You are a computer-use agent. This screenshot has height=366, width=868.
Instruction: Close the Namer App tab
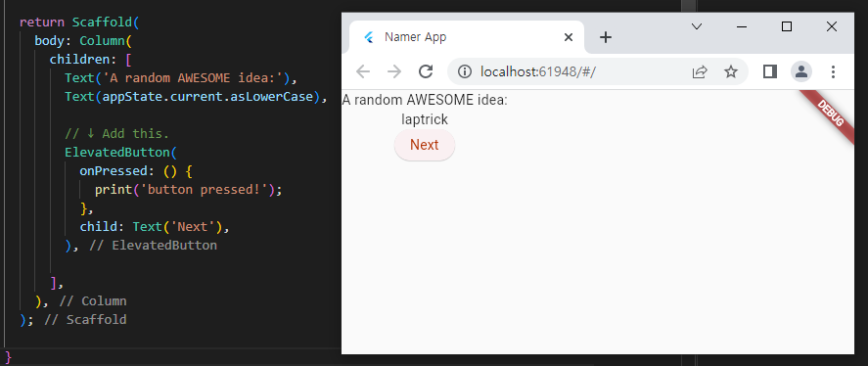tap(568, 37)
